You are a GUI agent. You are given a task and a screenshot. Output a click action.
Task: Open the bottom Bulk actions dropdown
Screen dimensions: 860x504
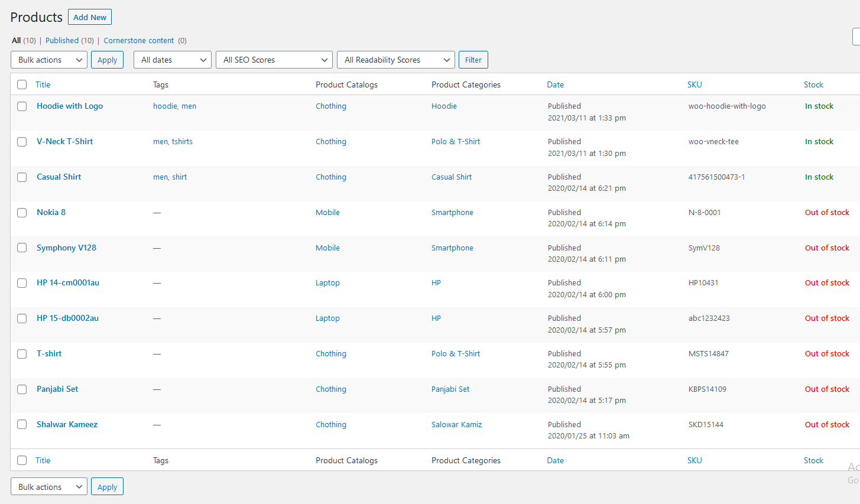tap(49, 487)
